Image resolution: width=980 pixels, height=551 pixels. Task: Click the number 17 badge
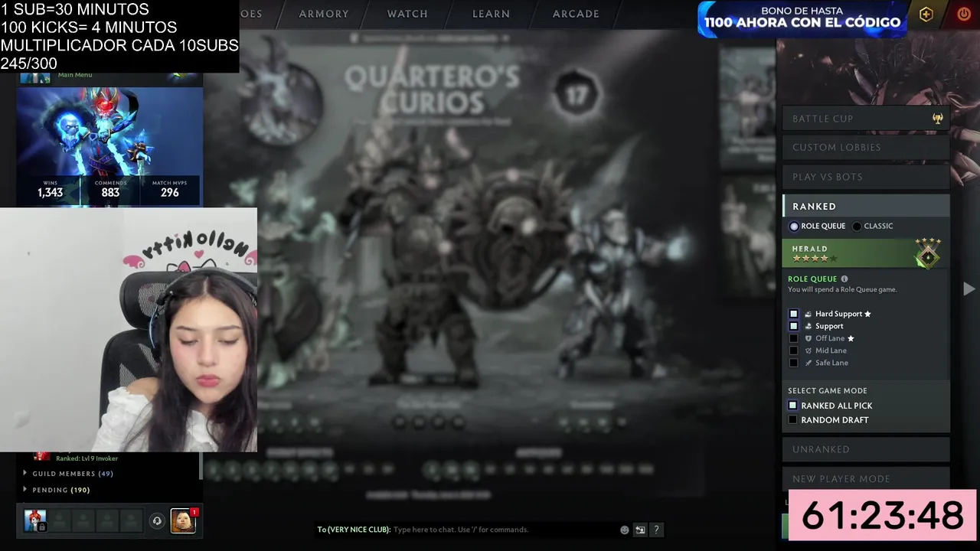(576, 95)
